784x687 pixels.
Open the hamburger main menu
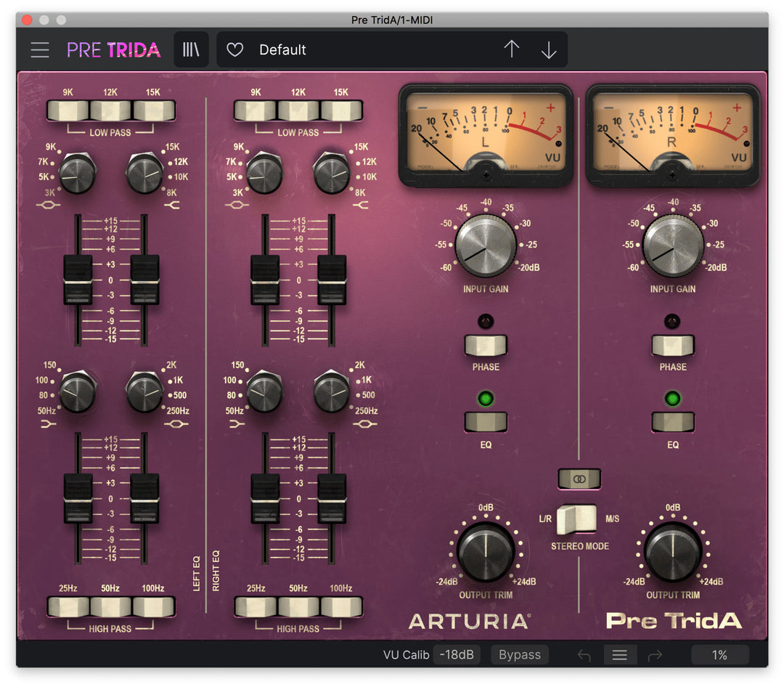tap(39, 49)
